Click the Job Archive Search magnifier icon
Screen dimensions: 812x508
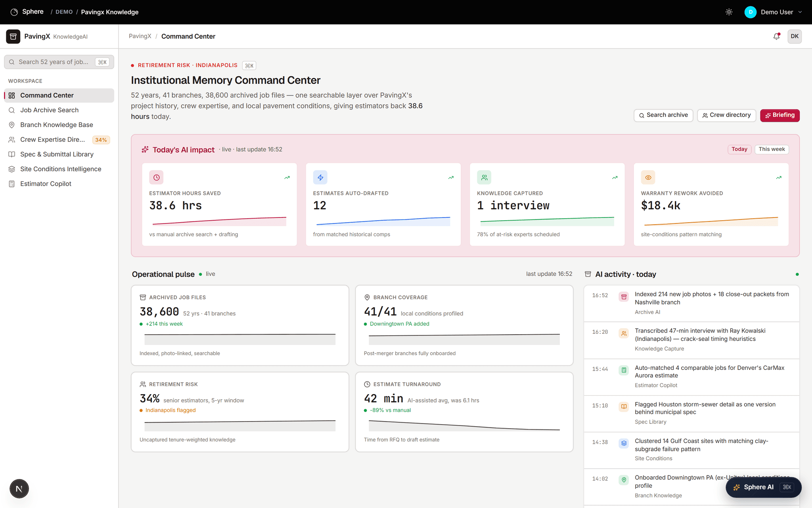click(x=12, y=110)
